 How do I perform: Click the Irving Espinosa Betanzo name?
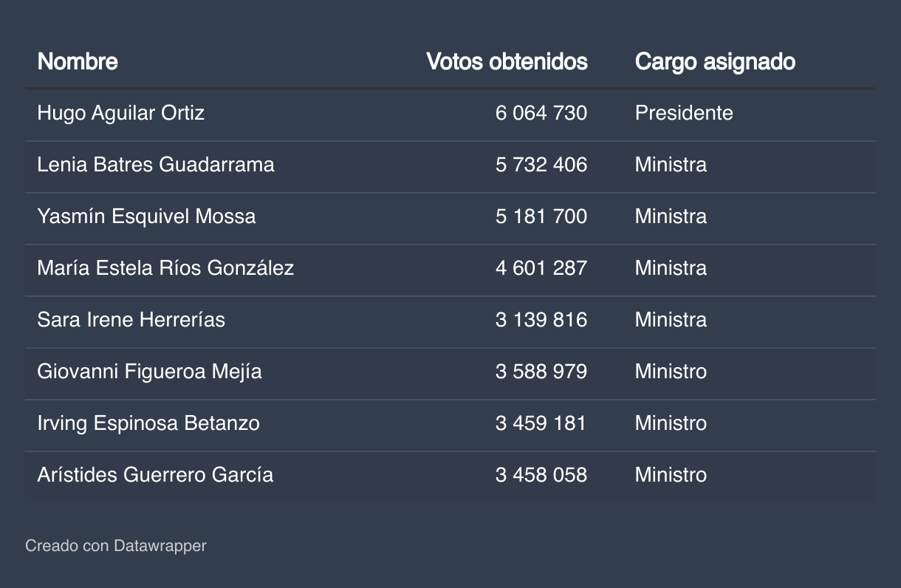coord(148,423)
